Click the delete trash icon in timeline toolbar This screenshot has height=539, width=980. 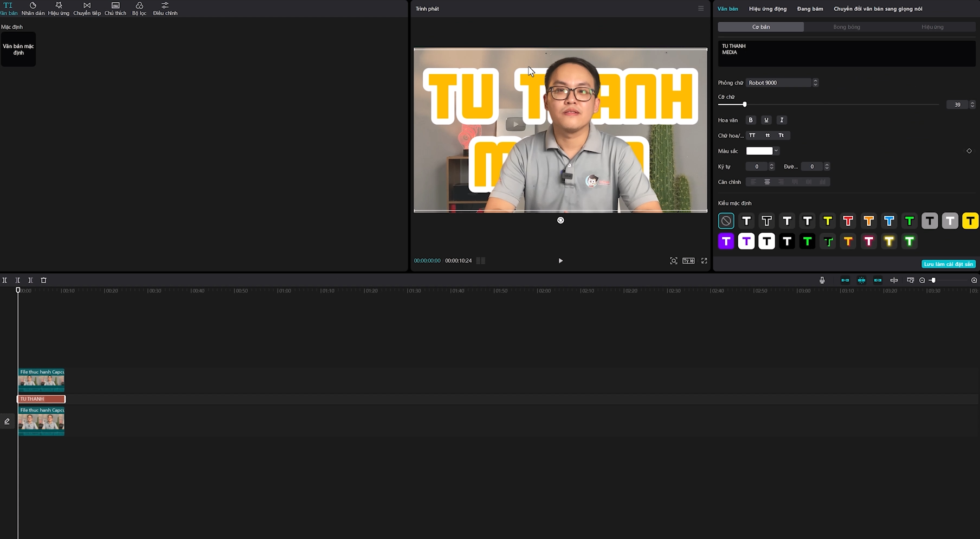tap(44, 280)
